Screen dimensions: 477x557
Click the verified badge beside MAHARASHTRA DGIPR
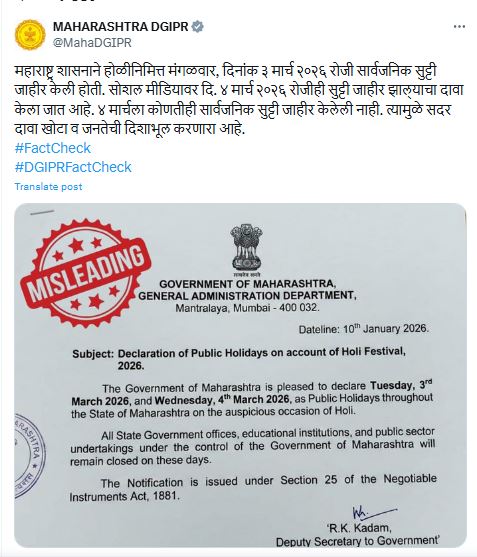198,27
